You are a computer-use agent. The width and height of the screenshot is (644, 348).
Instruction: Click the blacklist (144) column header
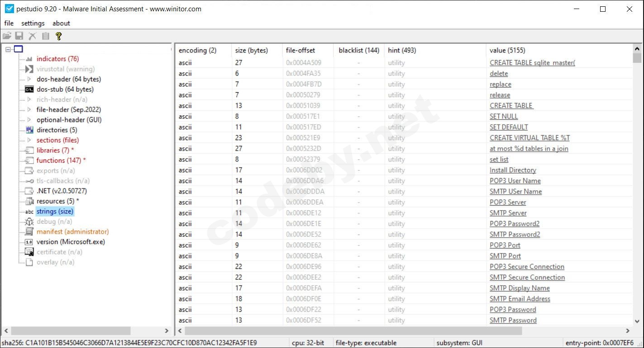point(358,50)
